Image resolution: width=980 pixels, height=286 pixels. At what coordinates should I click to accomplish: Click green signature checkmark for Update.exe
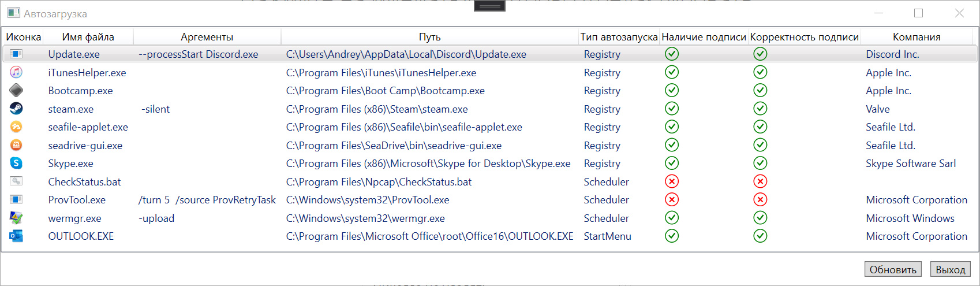pyautogui.click(x=671, y=54)
